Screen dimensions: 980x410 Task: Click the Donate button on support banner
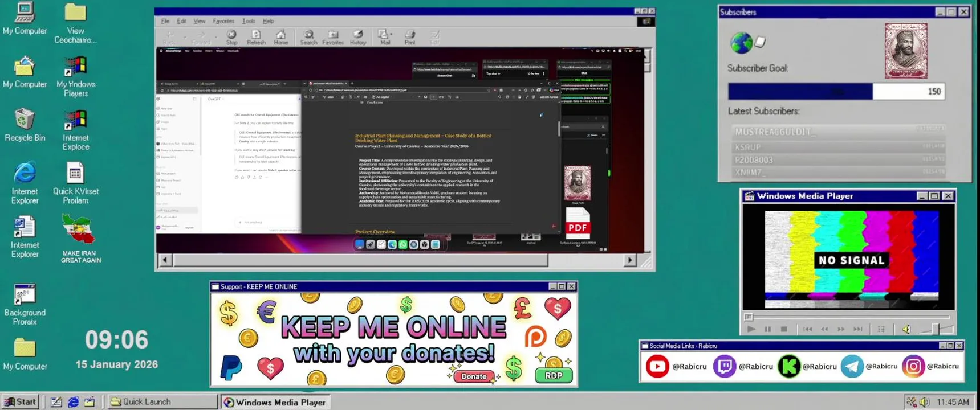point(474,376)
